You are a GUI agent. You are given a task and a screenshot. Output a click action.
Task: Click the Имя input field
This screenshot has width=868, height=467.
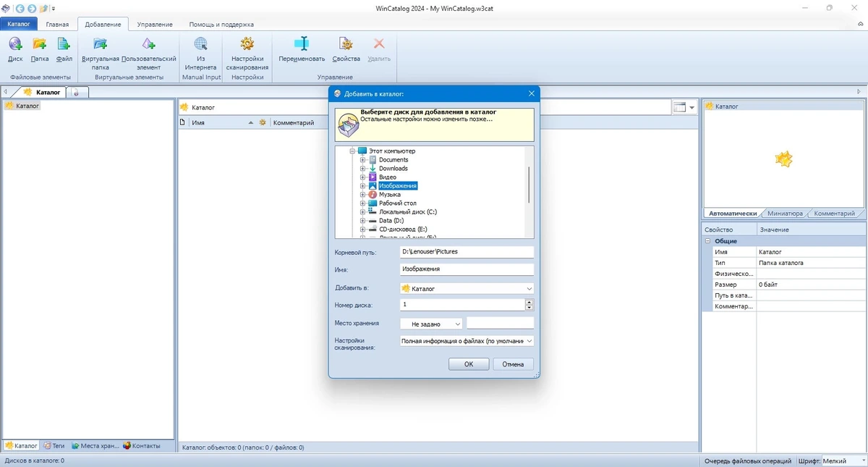pyautogui.click(x=467, y=269)
